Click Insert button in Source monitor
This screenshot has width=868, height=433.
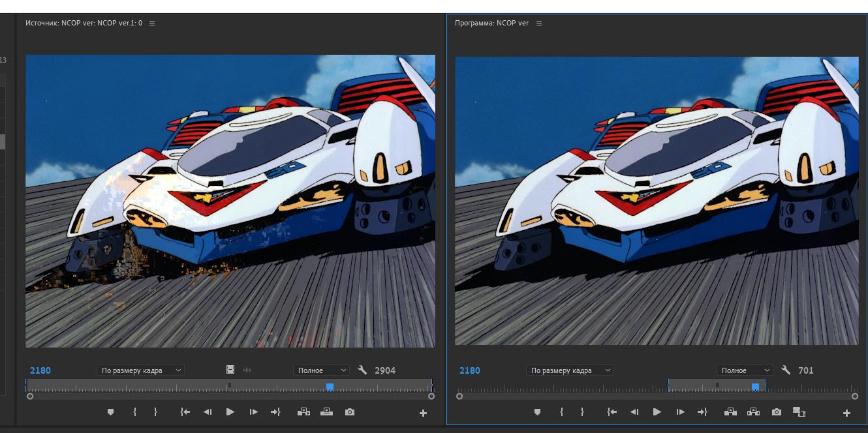(303, 412)
